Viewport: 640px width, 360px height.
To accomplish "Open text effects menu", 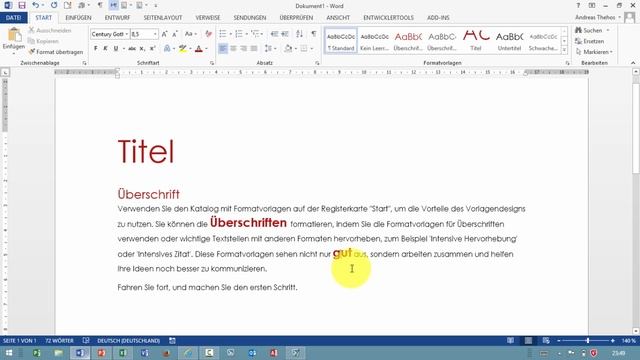I will 167,49.
